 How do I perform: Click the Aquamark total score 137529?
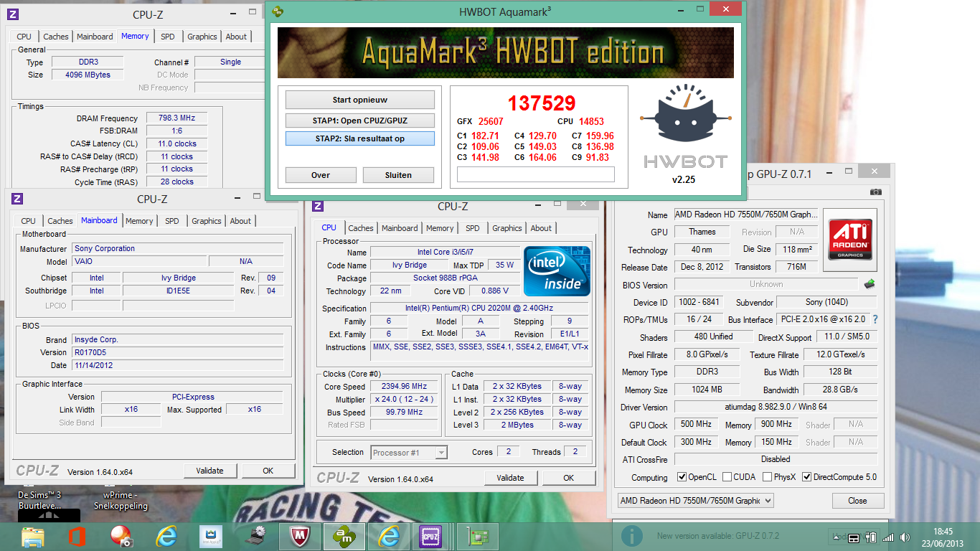[542, 103]
